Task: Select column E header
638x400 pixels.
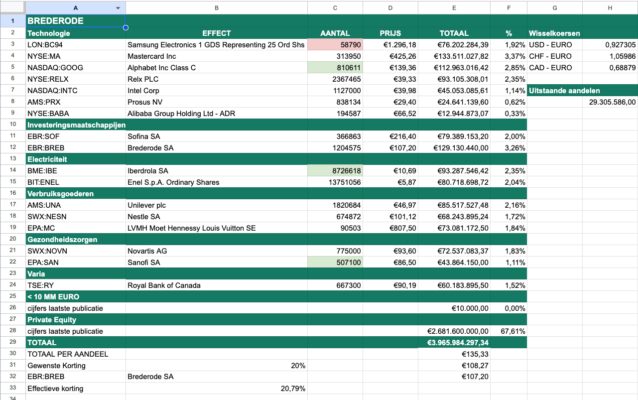Action: coord(454,8)
